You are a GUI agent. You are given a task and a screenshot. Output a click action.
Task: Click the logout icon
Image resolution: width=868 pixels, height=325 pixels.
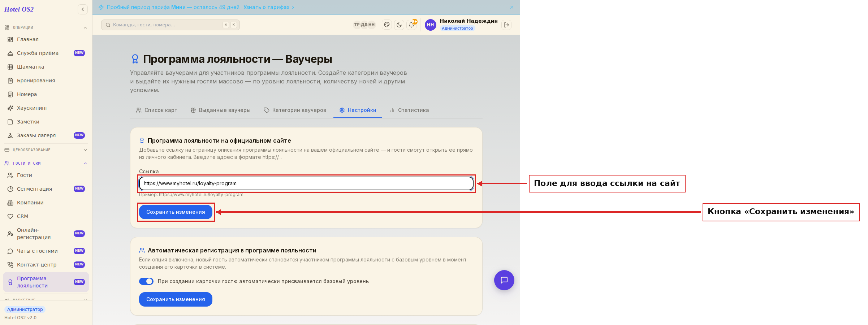pos(506,25)
